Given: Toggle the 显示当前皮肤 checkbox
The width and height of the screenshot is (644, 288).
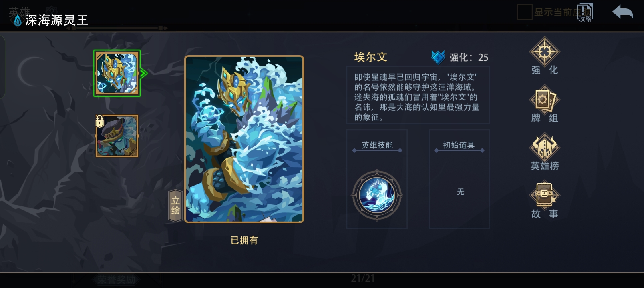Looking at the screenshot, I should pos(524,12).
